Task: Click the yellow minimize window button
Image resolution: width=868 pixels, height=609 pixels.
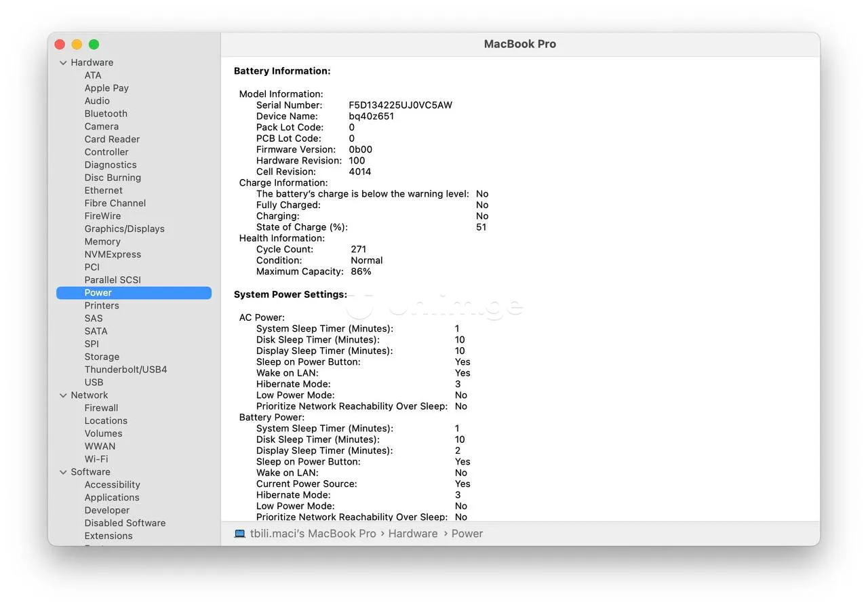Action: 77,45
